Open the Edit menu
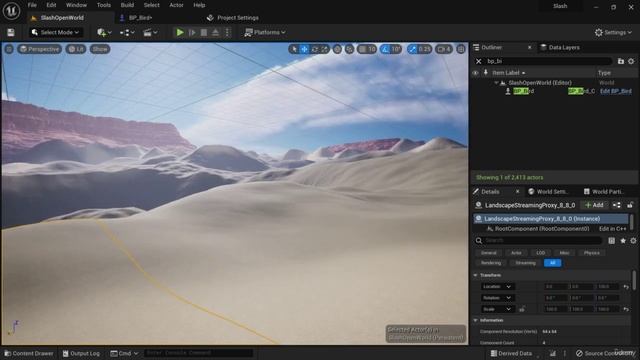This screenshot has height=360, width=640. [51, 5]
